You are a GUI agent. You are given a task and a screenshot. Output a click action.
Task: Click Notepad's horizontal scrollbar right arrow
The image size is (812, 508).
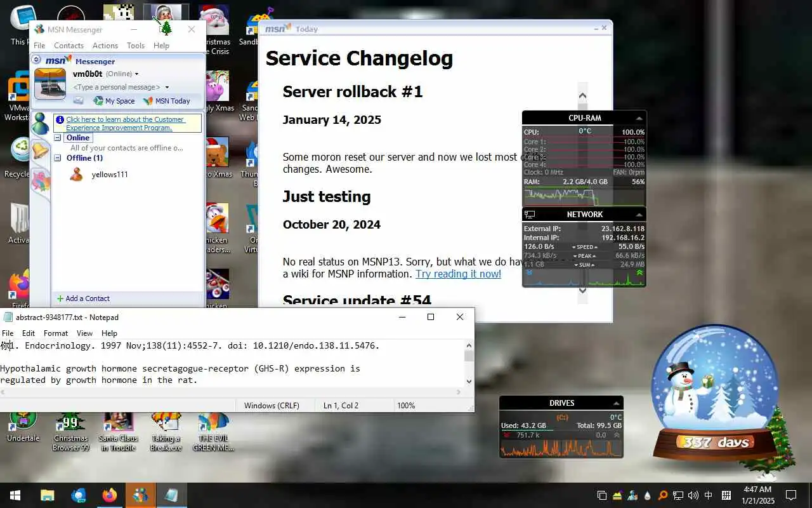(458, 392)
